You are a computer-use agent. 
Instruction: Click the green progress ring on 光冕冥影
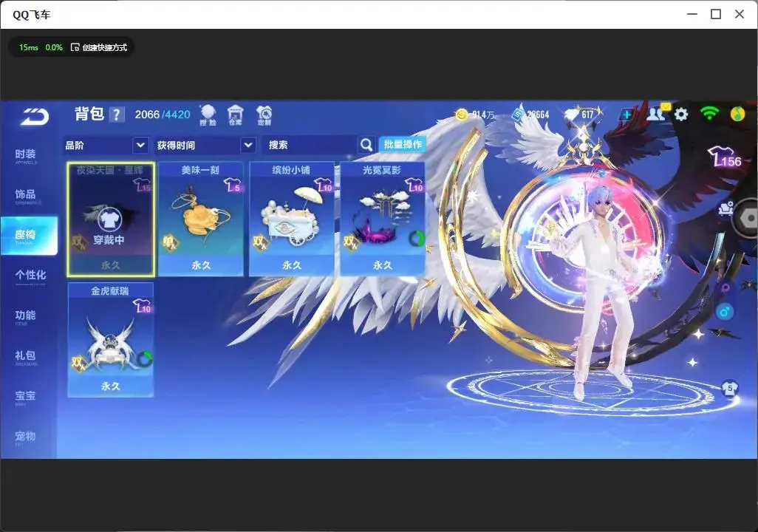click(x=417, y=239)
